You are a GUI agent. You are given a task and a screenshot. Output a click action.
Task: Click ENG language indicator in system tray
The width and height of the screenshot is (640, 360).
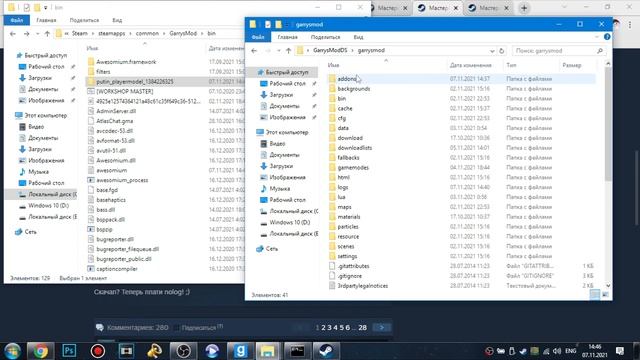pos(570,351)
